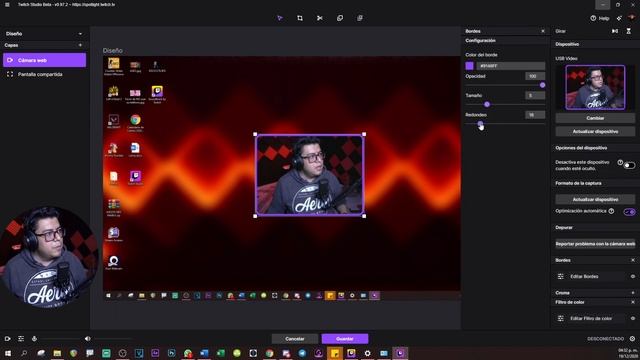Click the sliders icon beside Editar Filtro de color
The height and width of the screenshot is (360, 640).
(x=560, y=318)
